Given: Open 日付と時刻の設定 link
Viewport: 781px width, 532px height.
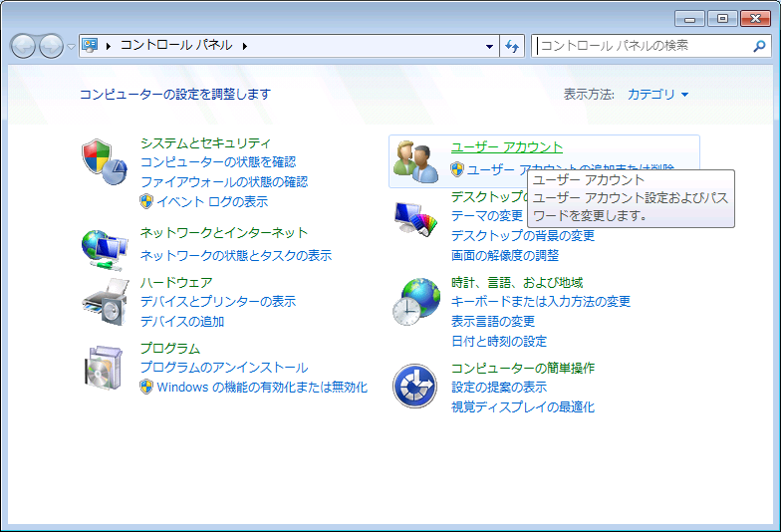Looking at the screenshot, I should click(x=498, y=341).
